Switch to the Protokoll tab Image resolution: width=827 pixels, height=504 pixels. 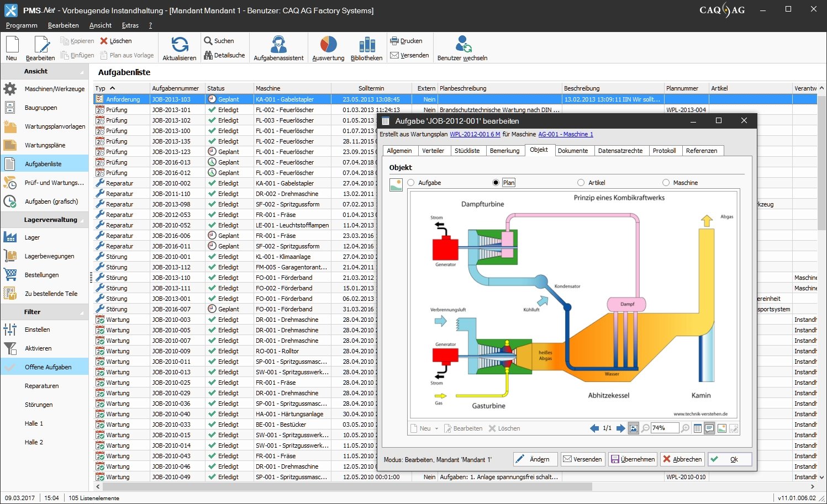(x=664, y=151)
